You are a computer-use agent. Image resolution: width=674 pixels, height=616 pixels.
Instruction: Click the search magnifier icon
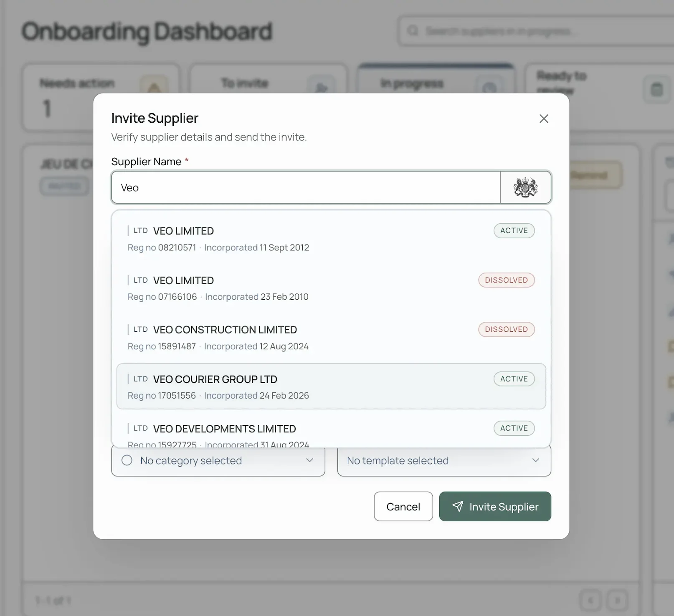[413, 31]
